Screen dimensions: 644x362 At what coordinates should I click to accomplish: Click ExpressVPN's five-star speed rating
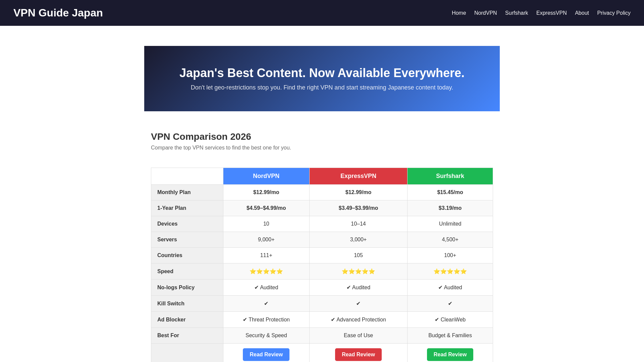coord(358,271)
